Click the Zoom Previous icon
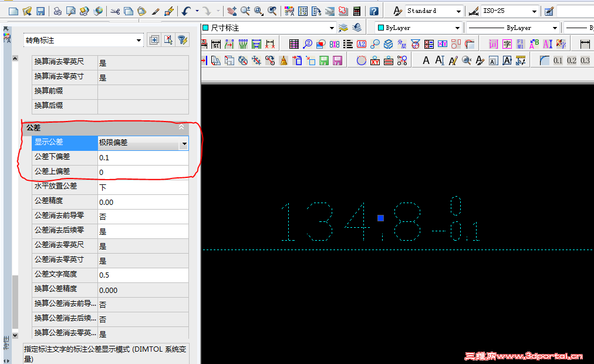The height and width of the screenshot is (364, 594). point(272,11)
